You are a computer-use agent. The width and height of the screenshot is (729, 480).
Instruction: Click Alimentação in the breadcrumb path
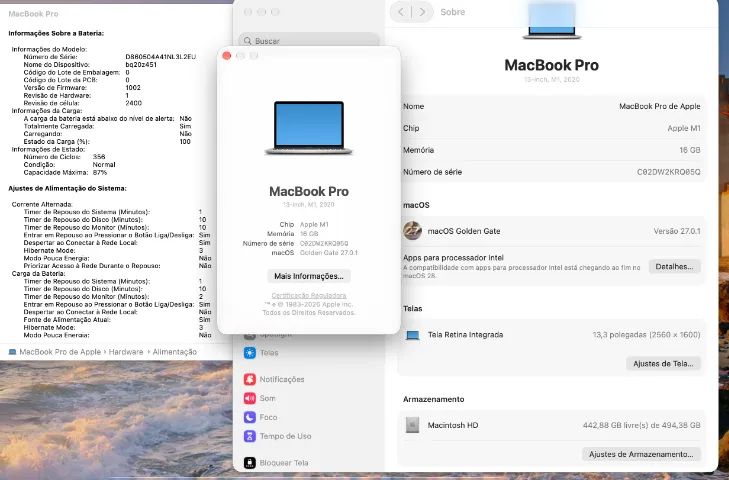[175, 352]
